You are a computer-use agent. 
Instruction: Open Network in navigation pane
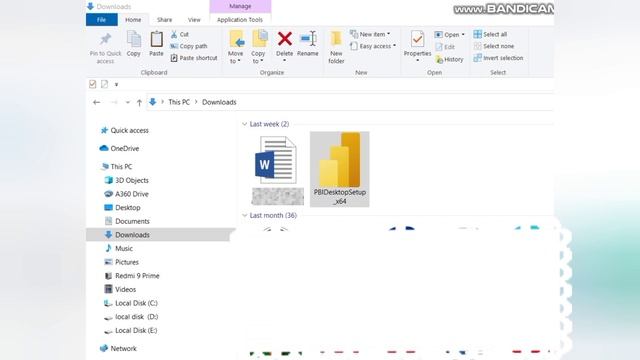pyautogui.click(x=118, y=348)
